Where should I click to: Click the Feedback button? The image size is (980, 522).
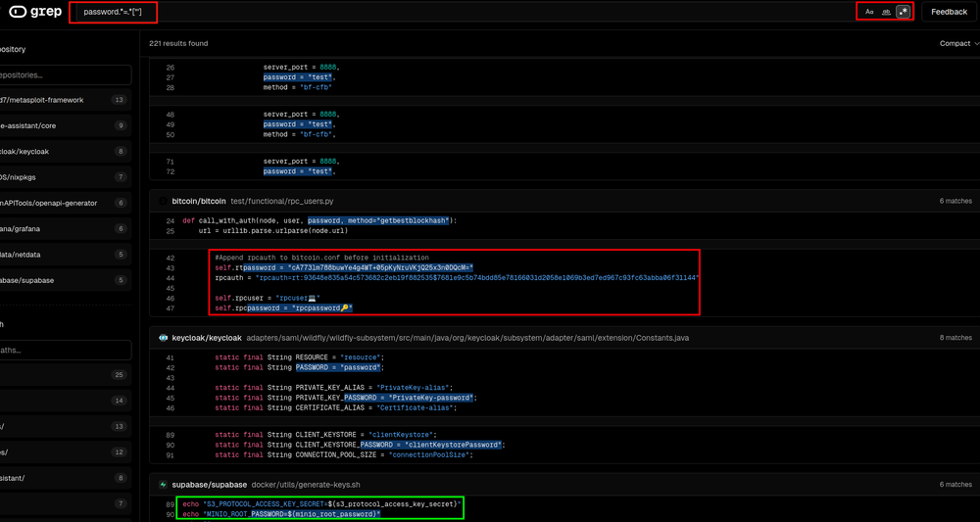tap(949, 12)
